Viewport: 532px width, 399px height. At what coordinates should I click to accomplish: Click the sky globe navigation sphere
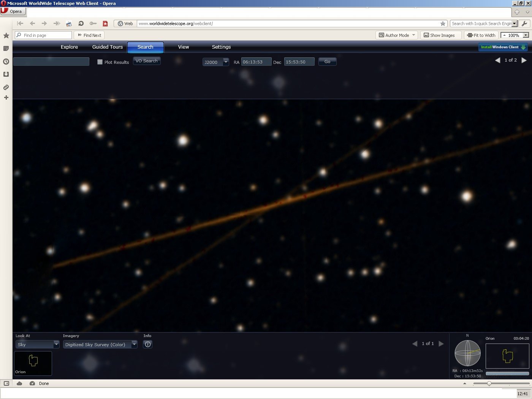click(467, 353)
